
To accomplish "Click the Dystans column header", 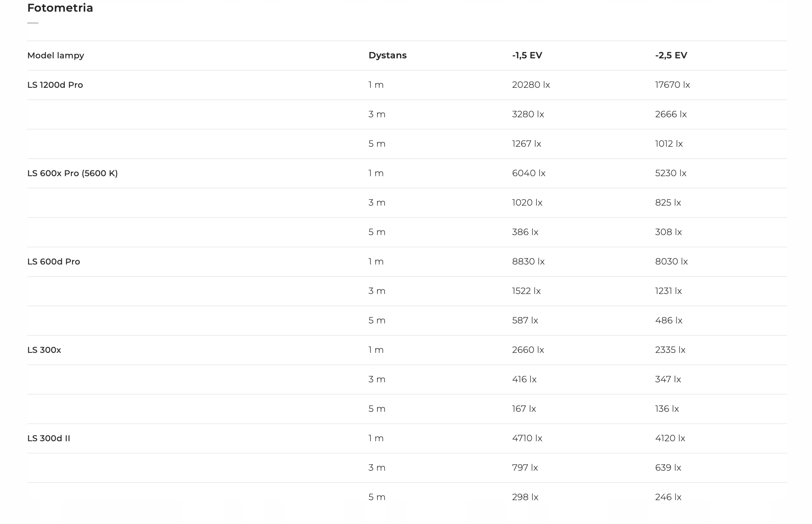I will click(388, 55).
